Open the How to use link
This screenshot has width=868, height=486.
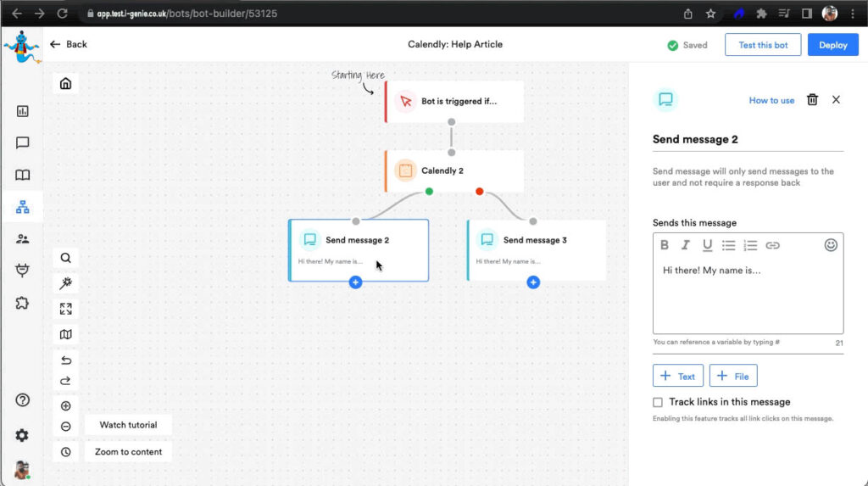point(771,100)
